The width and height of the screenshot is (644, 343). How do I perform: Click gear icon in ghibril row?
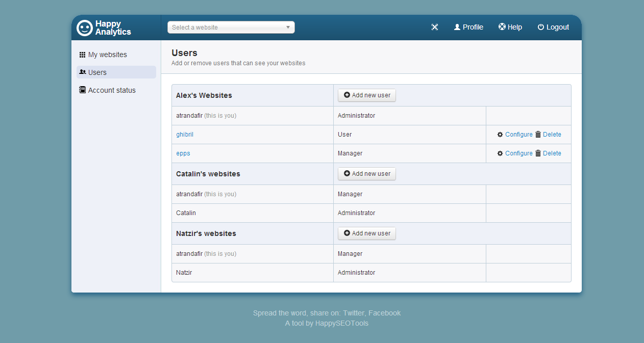click(x=500, y=135)
